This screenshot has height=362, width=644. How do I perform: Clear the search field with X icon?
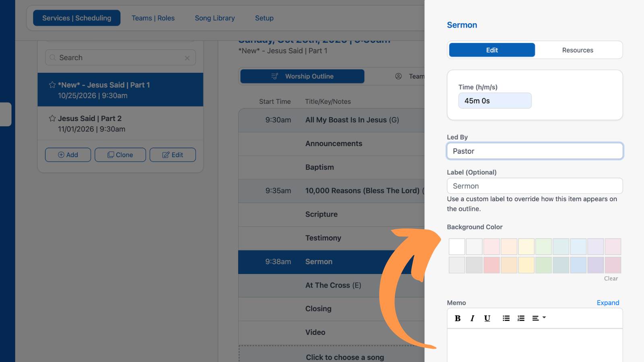[x=187, y=58]
